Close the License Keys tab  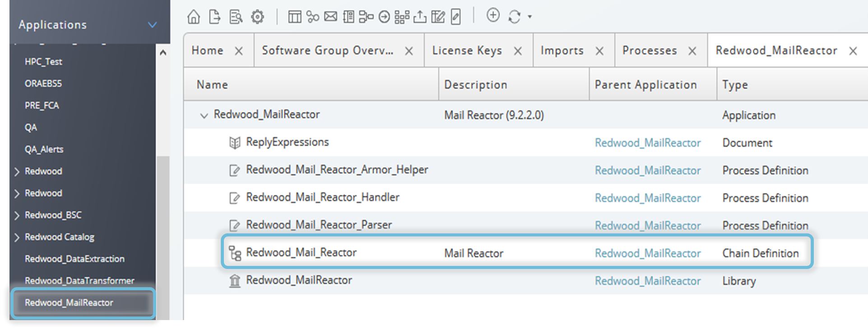(518, 51)
